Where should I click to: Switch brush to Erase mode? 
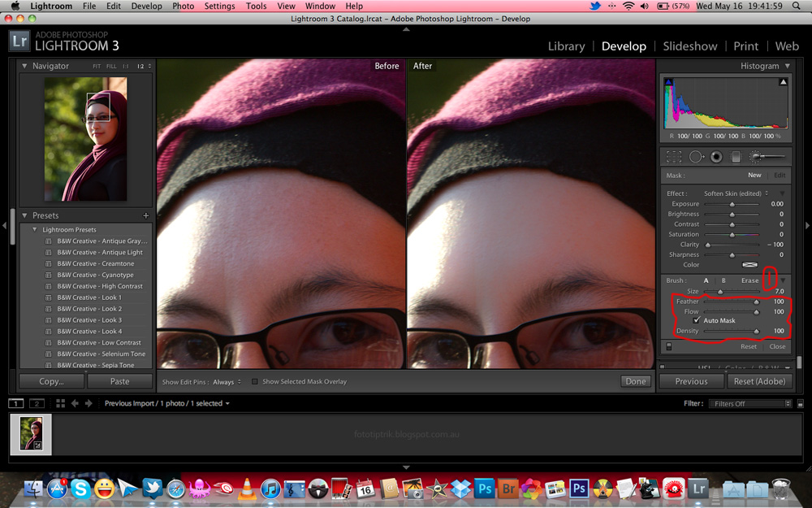749,280
